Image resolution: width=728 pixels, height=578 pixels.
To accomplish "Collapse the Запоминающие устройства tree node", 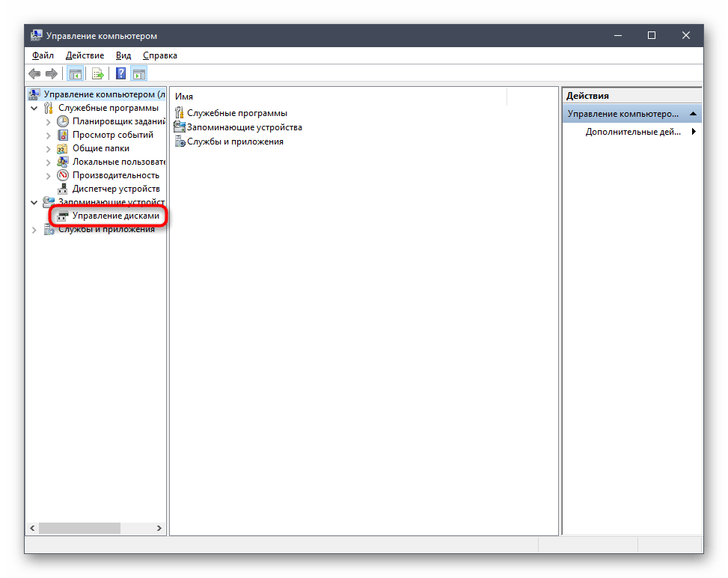I will [x=34, y=202].
